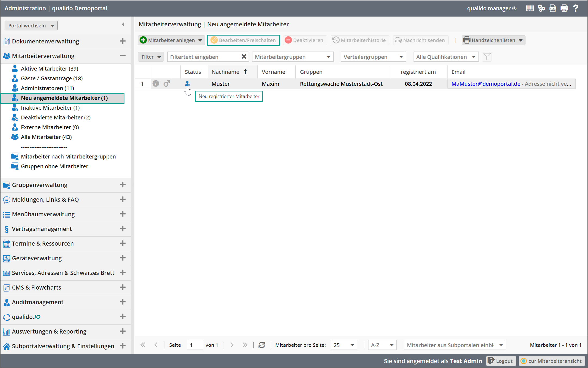This screenshot has height=368, width=588.
Task: Export list via XLSX icon
Action: pos(553,8)
